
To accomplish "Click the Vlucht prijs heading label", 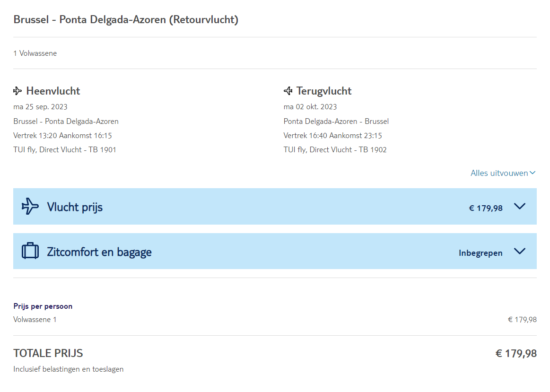I will point(75,207).
